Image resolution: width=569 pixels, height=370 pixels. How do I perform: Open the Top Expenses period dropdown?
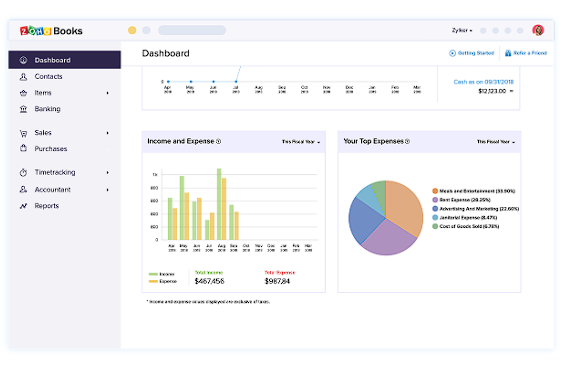point(496,142)
